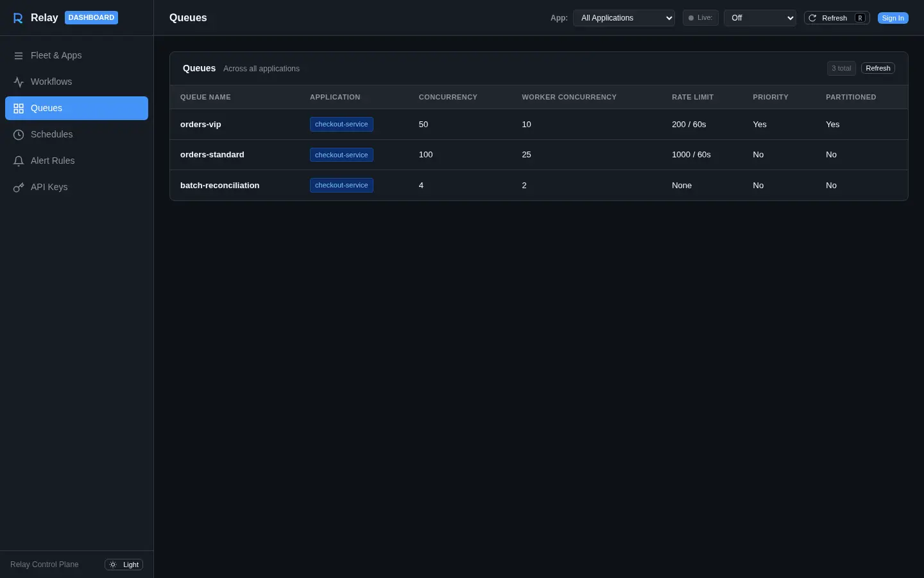Click the APPLICATION column header
924x578 pixels.
click(335, 97)
